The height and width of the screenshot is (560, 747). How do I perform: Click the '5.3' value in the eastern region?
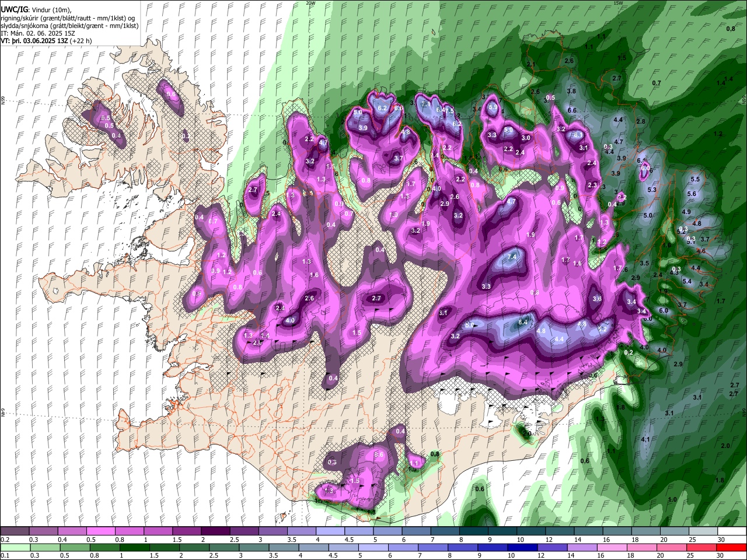coord(652,190)
